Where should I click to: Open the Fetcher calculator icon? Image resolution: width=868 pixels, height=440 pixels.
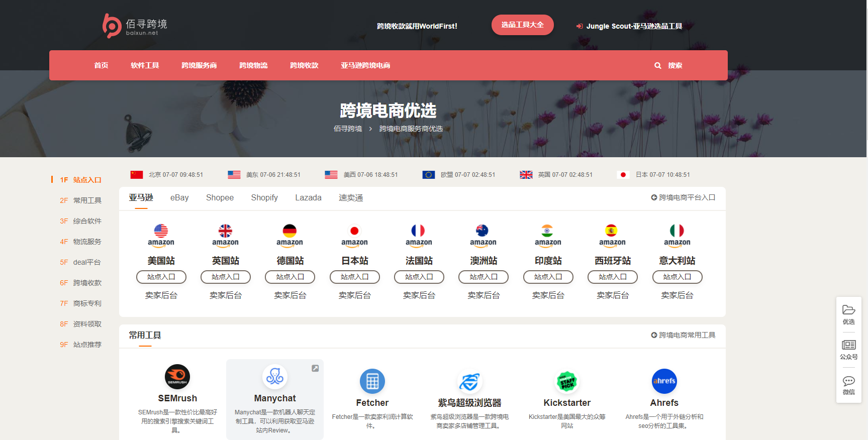pos(372,382)
